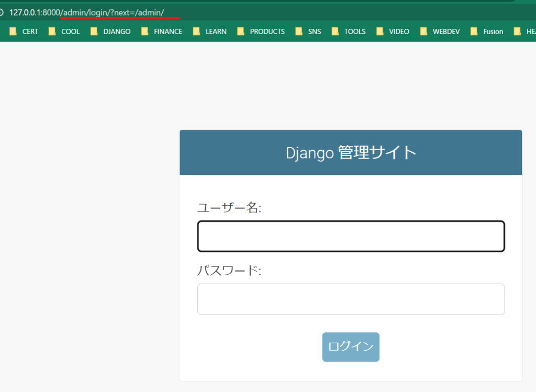The image size is (536, 392).
Task: Open the WEBDEV bookmark folder
Action: [x=440, y=31]
